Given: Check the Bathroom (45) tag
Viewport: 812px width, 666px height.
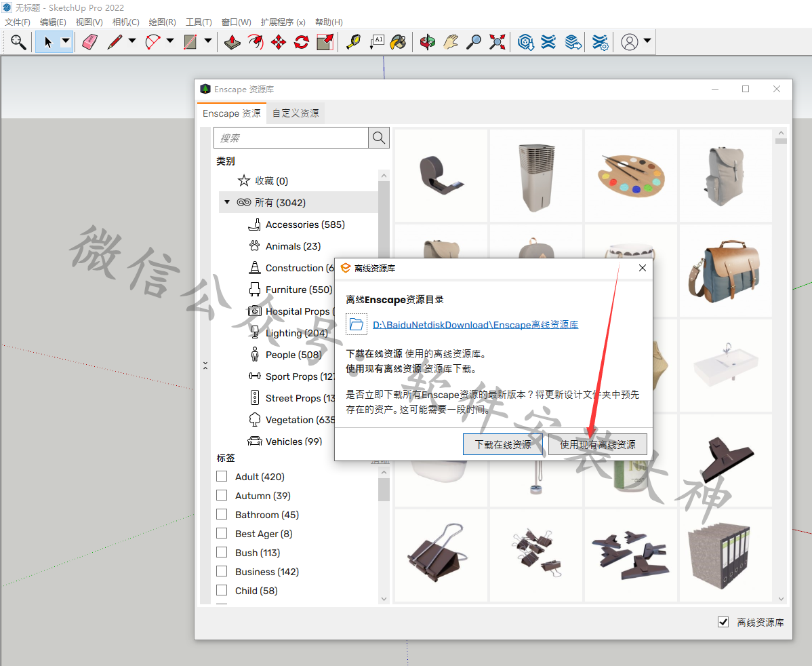Looking at the screenshot, I should coord(222,514).
